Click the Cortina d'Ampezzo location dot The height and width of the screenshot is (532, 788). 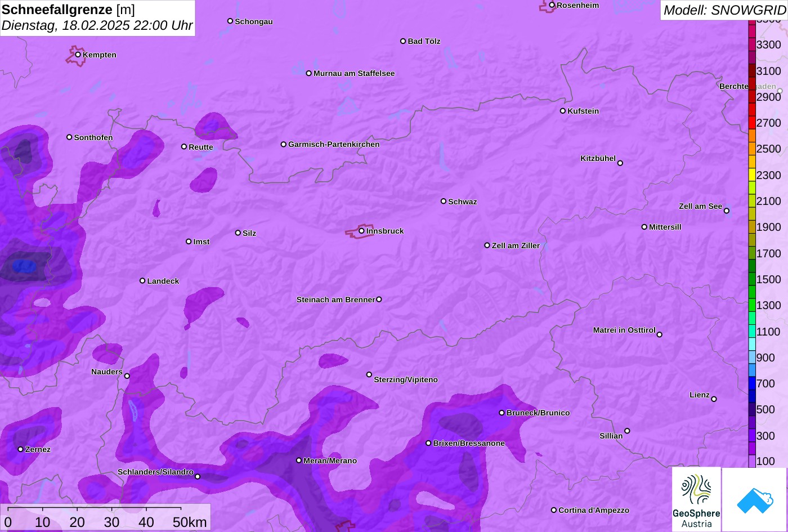click(x=554, y=510)
